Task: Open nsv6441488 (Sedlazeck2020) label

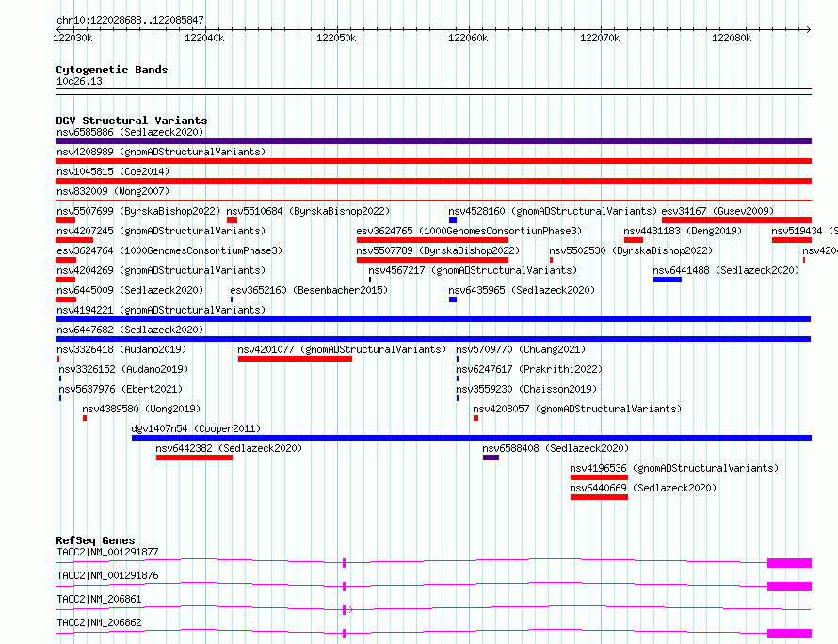Action: 726,270
